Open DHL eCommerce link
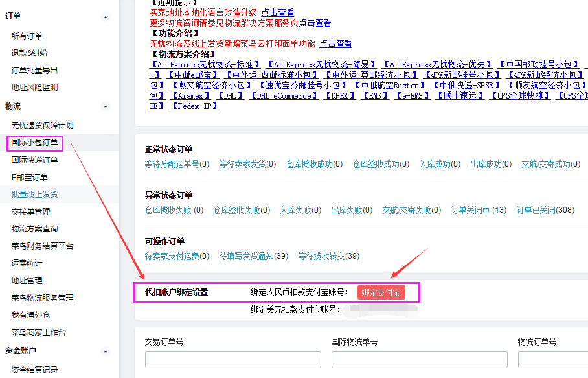Screen dimensions: 588x378 coord(284,96)
